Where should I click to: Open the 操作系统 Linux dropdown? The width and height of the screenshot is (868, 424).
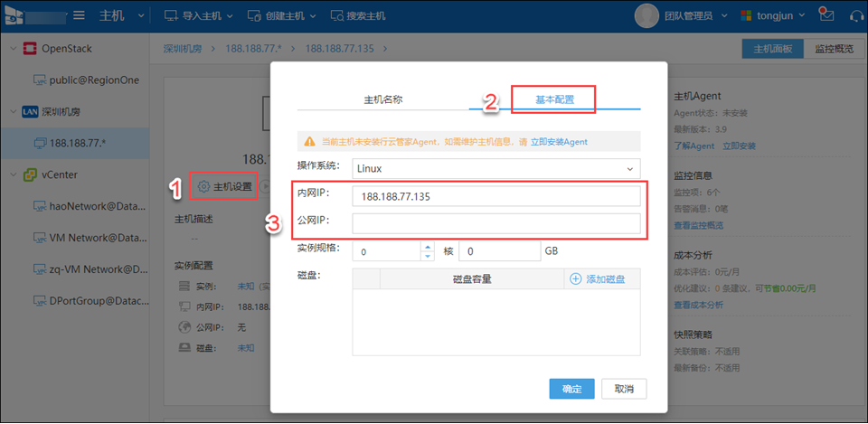pyautogui.click(x=495, y=168)
